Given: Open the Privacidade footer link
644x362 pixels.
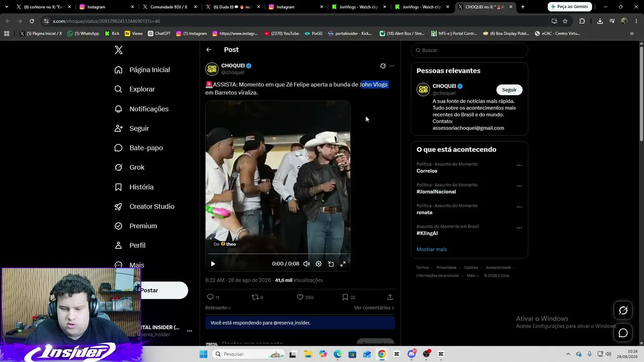Looking at the screenshot, I should coord(446,267).
